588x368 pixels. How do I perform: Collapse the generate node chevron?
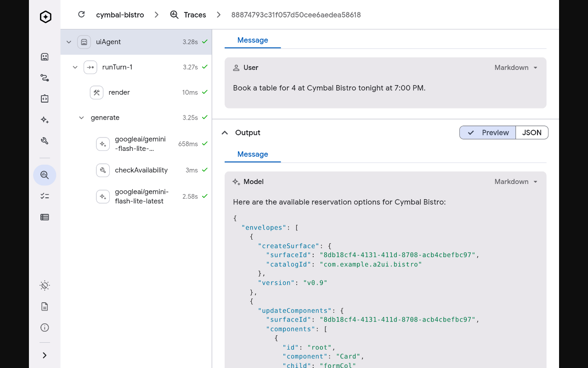pyautogui.click(x=81, y=118)
